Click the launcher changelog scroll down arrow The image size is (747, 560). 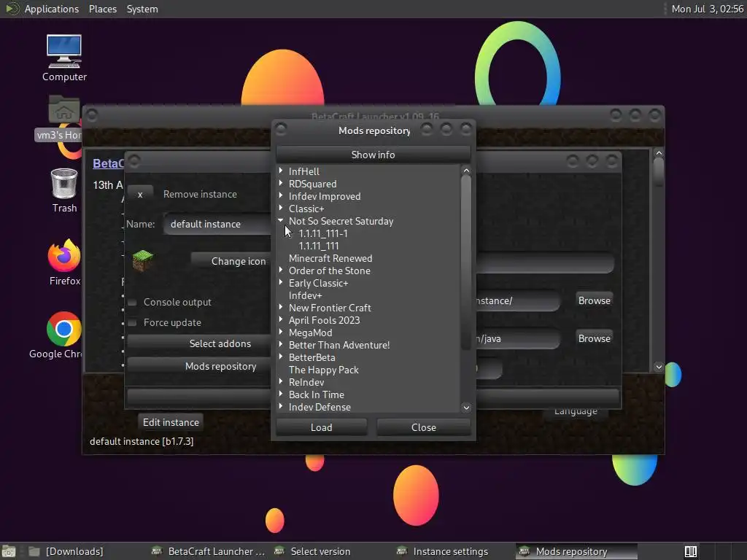coord(659,367)
